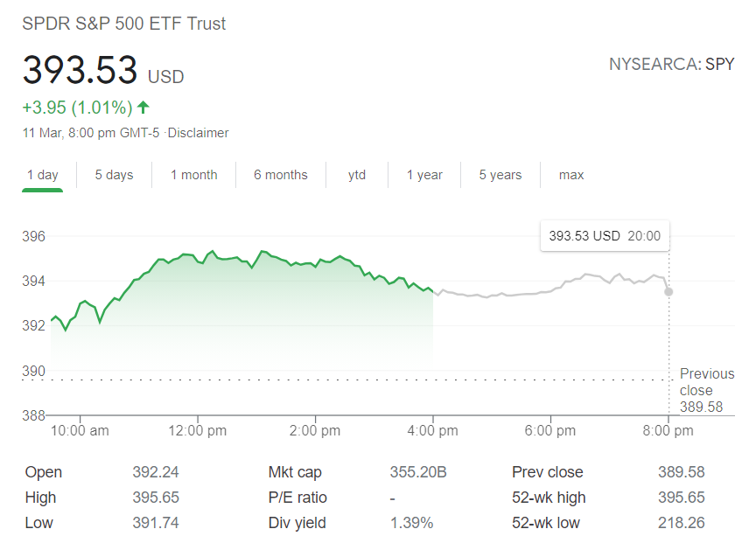756x550 pixels.
Task: Switch to the 1 day chart tab
Action: click(x=42, y=175)
